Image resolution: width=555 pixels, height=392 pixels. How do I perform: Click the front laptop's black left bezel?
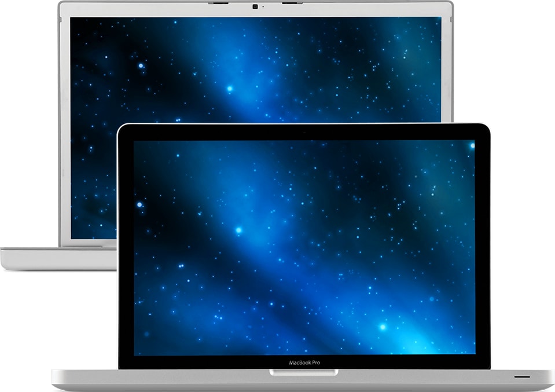[126, 249]
